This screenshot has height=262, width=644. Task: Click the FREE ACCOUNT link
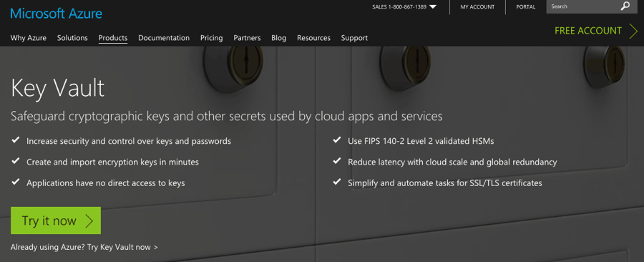[x=588, y=31]
